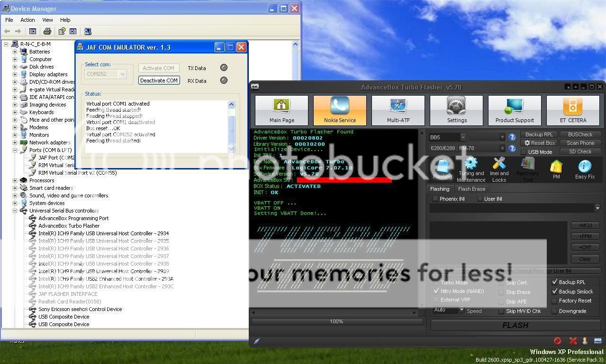606x364 pixels.
Task: Switch to the Flash Erase tab
Action: 471,188
